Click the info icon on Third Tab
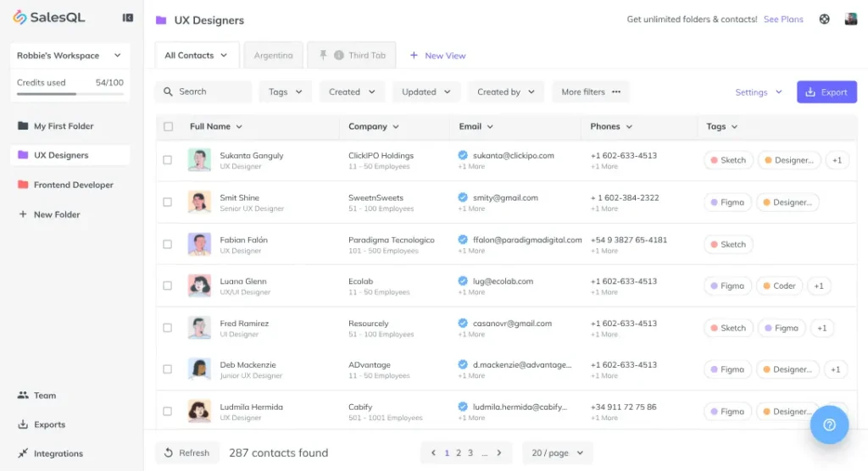The width and height of the screenshot is (868, 471). [339, 55]
